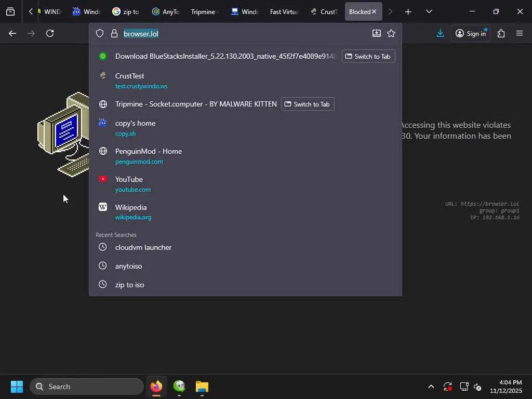This screenshot has height=399, width=532.
Task: Click Switch to Tab for BlueStacks download
Action: pos(368,56)
